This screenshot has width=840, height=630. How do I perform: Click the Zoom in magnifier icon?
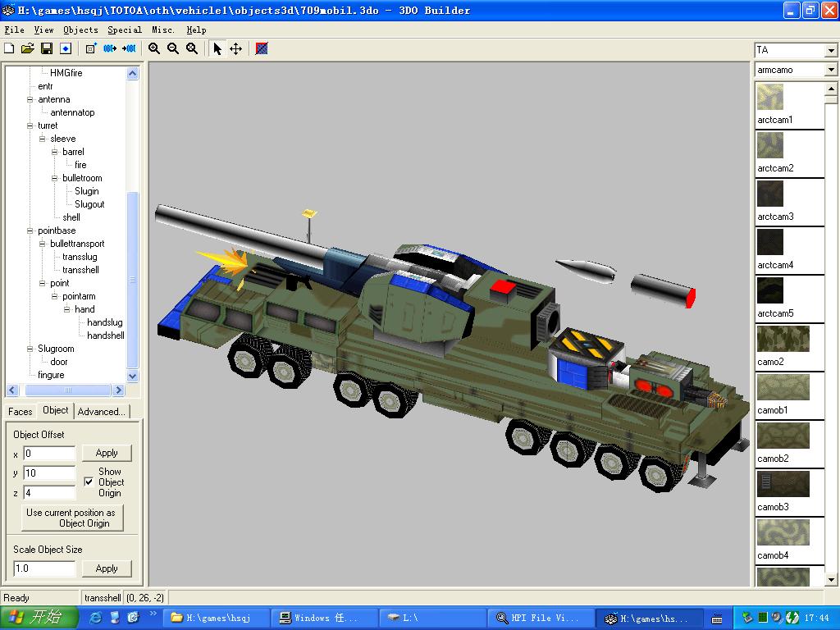pyautogui.click(x=154, y=48)
